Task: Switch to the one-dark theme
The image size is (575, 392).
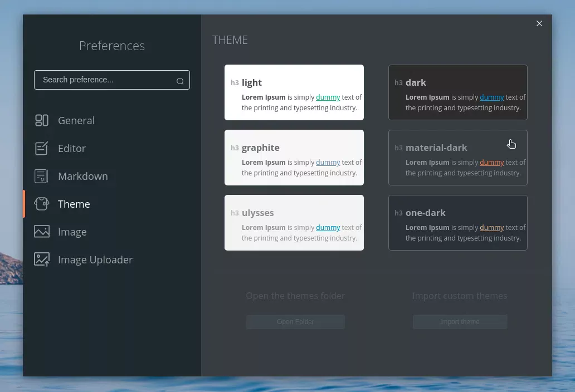Action: tap(457, 223)
